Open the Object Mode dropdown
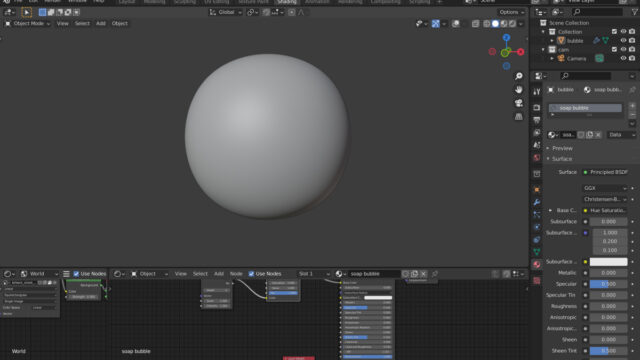Viewport: 640px width, 360px height. [x=28, y=24]
